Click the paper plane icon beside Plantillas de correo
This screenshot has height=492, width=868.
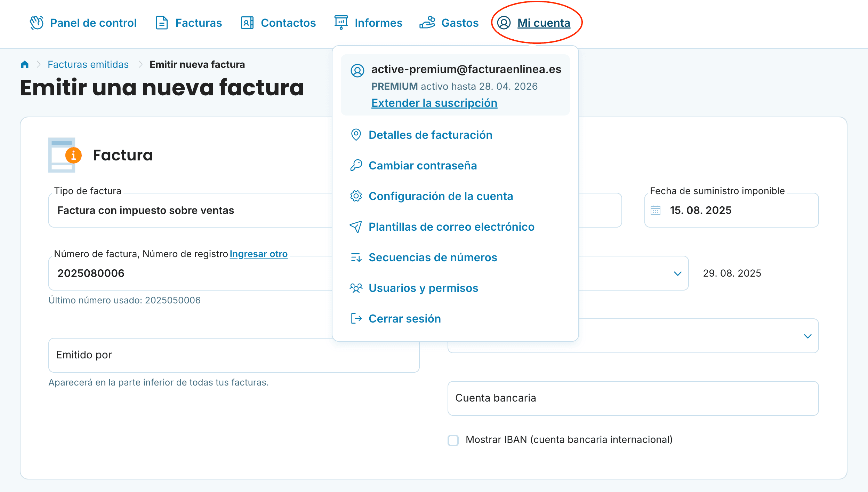356,227
